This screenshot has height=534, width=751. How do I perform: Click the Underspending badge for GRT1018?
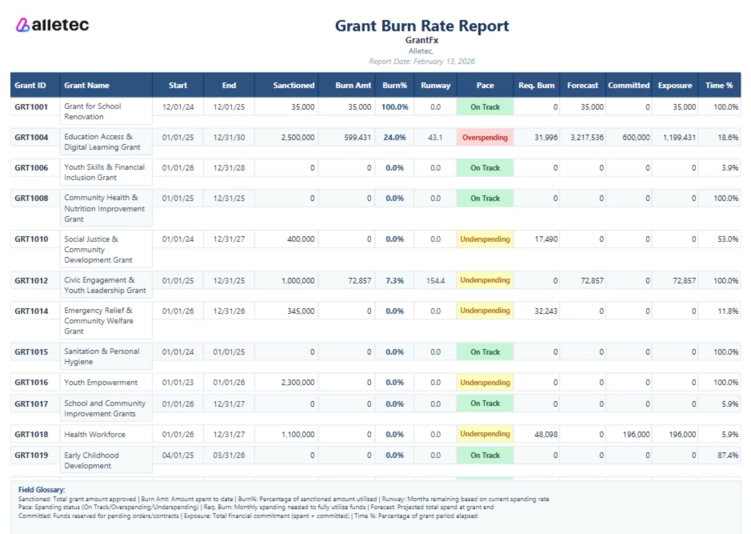[x=485, y=434]
